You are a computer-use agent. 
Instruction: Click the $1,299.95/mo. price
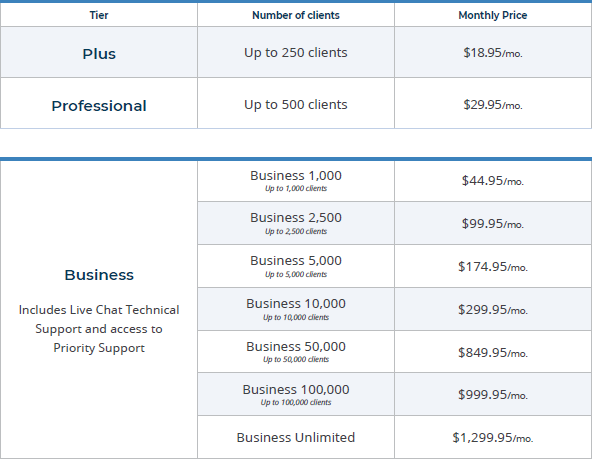[493, 437]
